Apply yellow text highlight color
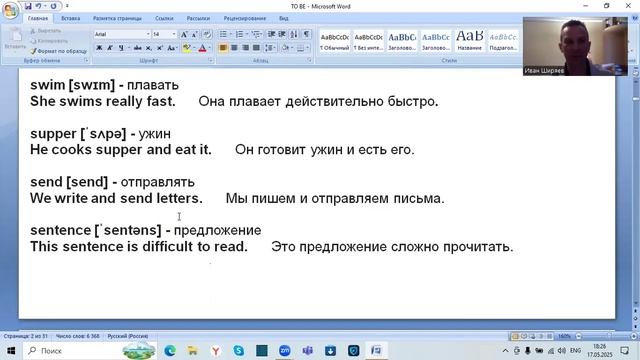The image size is (640, 360). [x=187, y=48]
